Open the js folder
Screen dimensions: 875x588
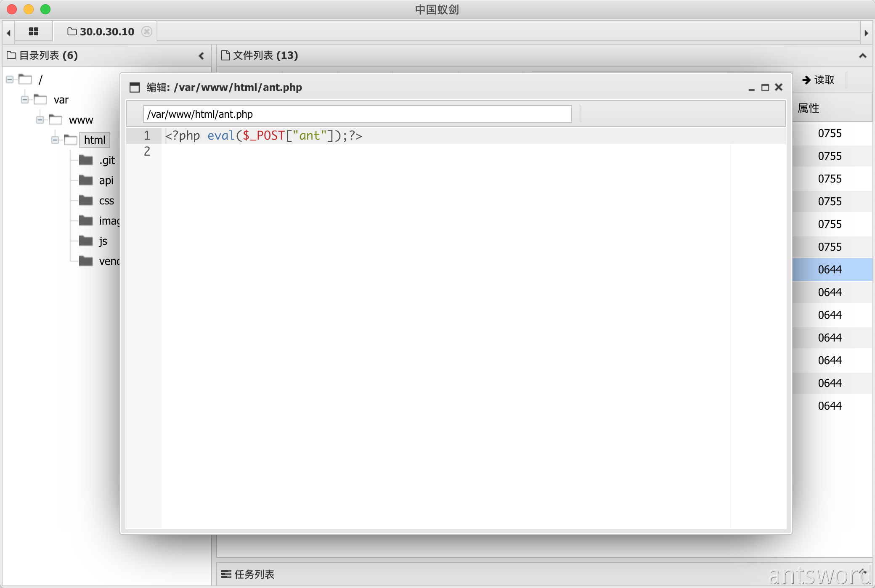[x=103, y=241]
